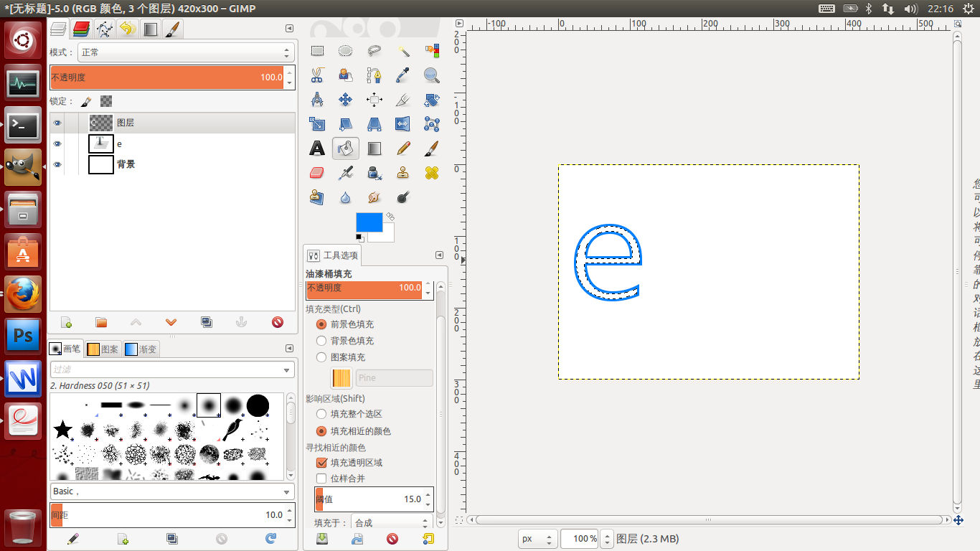The image size is (980, 551).
Task: Select the Cage Transform tool
Action: point(432,124)
